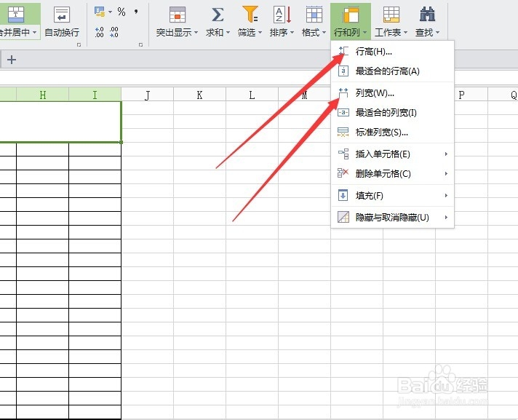Select column L header

[x=252, y=95]
